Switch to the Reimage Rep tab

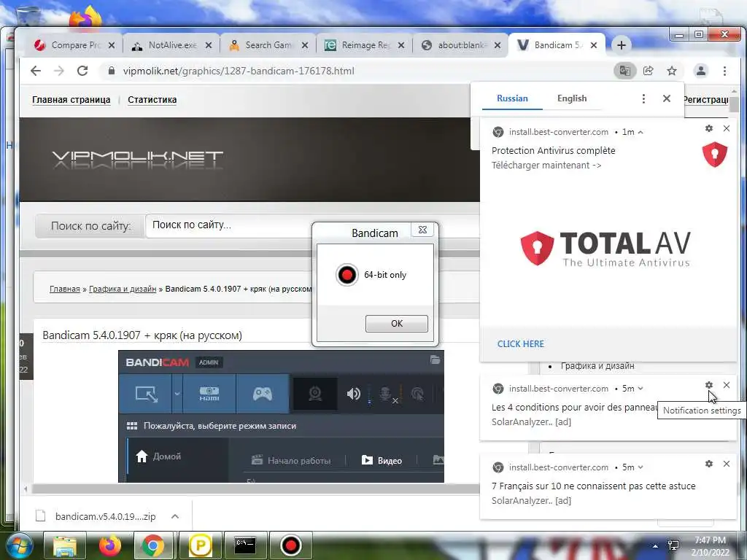365,45
